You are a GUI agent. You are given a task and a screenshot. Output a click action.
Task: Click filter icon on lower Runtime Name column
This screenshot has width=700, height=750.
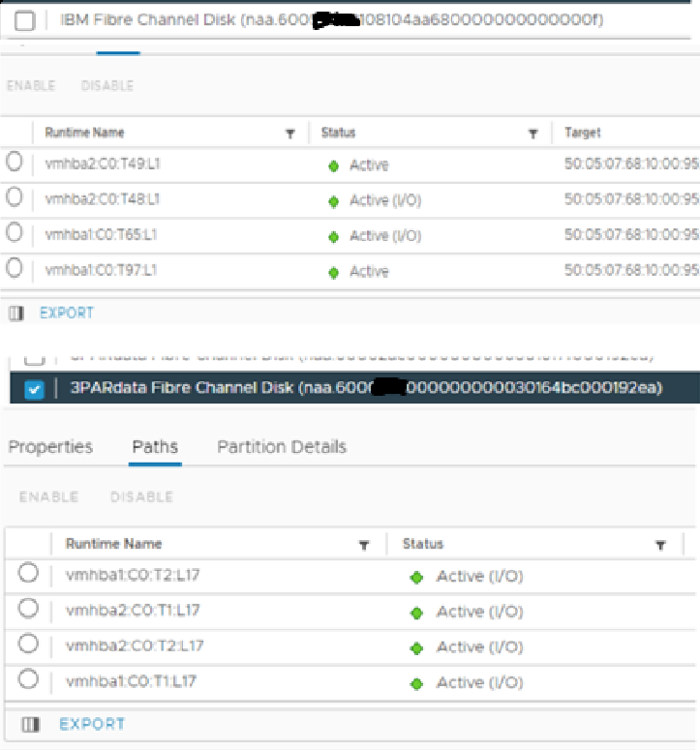(364, 545)
